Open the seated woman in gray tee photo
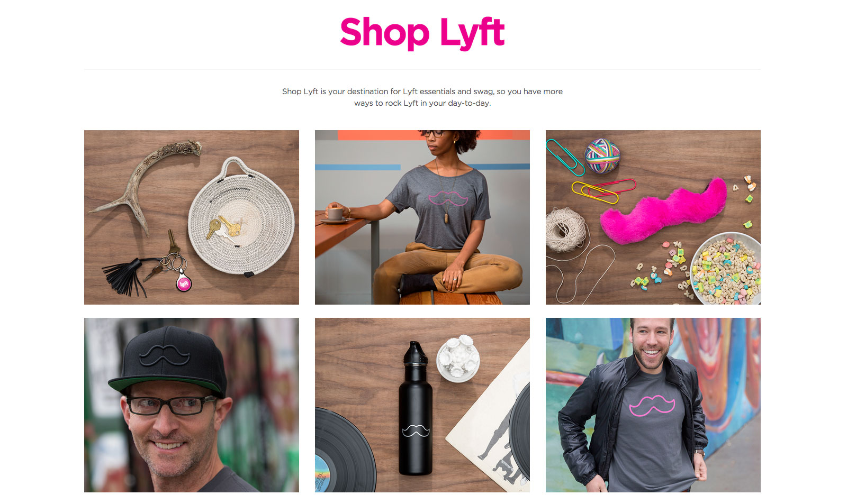This screenshot has height=504, width=847. pos(422,217)
